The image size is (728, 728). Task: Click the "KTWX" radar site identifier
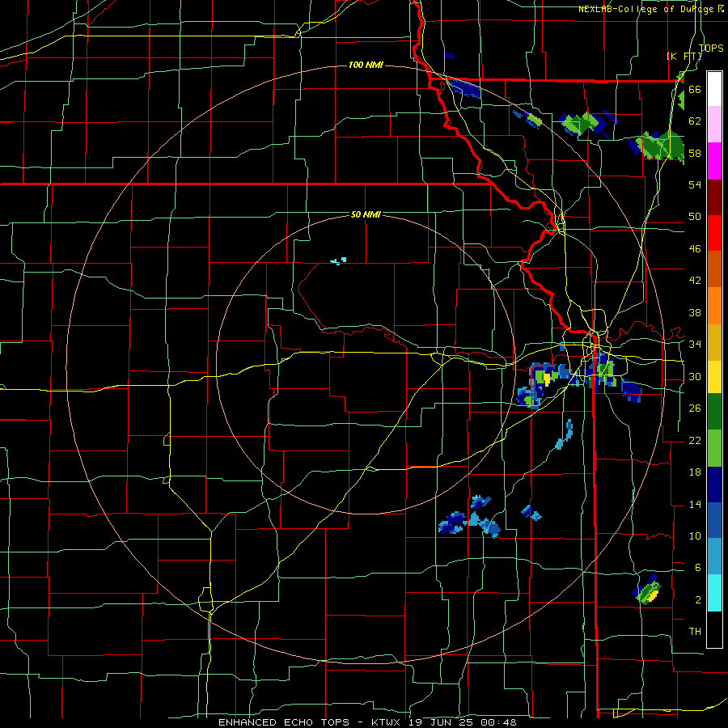(x=385, y=722)
